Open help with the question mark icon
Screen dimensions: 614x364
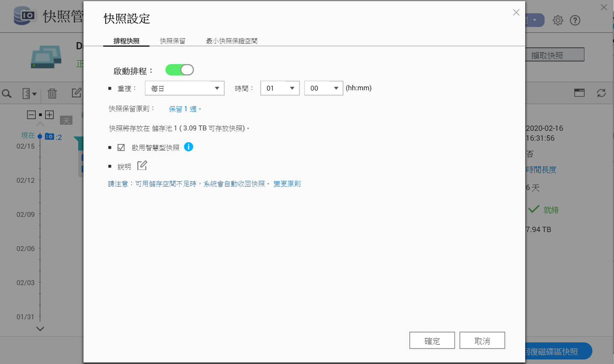click(x=575, y=20)
